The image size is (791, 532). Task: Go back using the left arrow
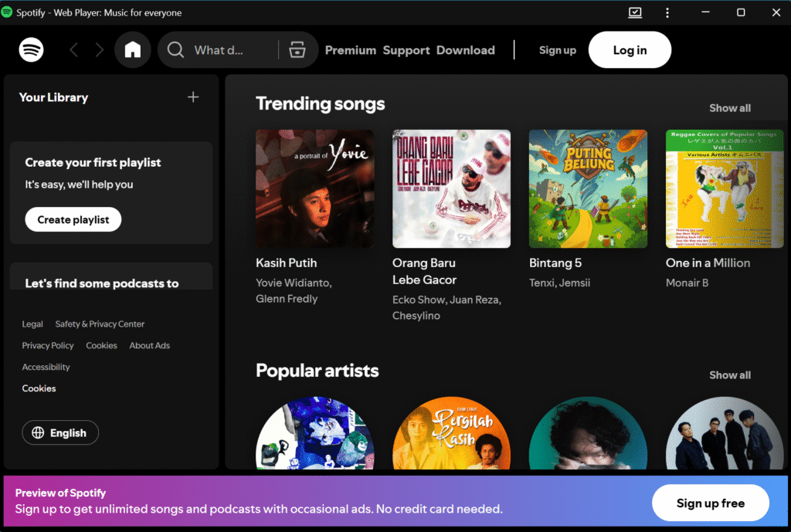pyautogui.click(x=74, y=50)
